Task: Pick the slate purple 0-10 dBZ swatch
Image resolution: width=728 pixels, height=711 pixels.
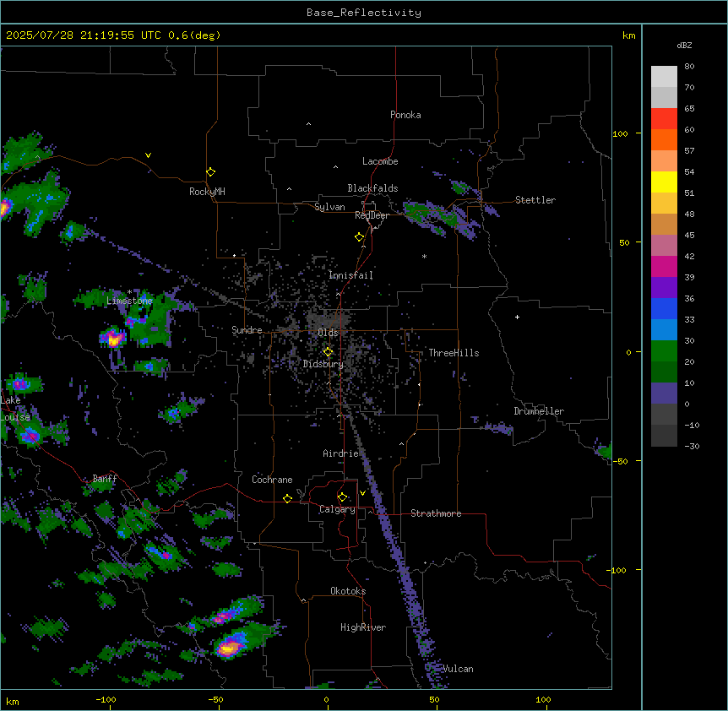Action: coord(664,393)
